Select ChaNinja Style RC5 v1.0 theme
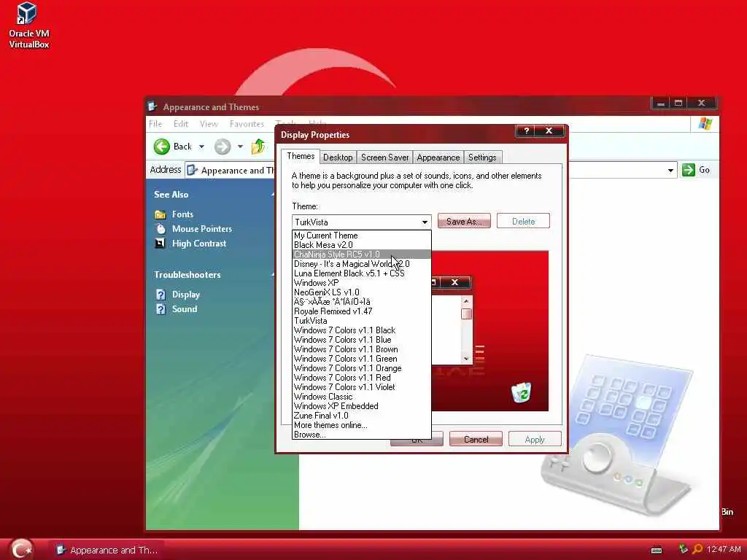 click(362, 254)
